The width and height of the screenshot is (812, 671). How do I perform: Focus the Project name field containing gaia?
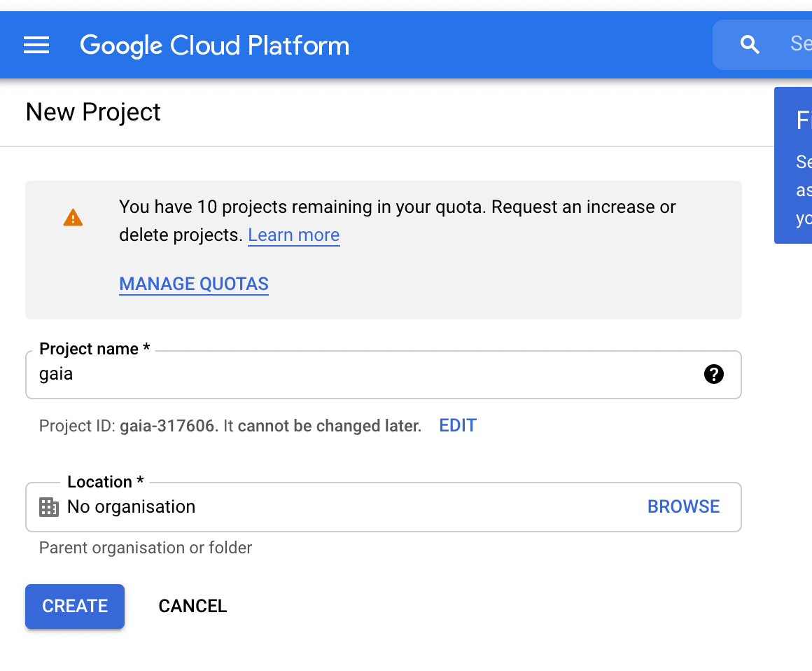click(x=383, y=375)
